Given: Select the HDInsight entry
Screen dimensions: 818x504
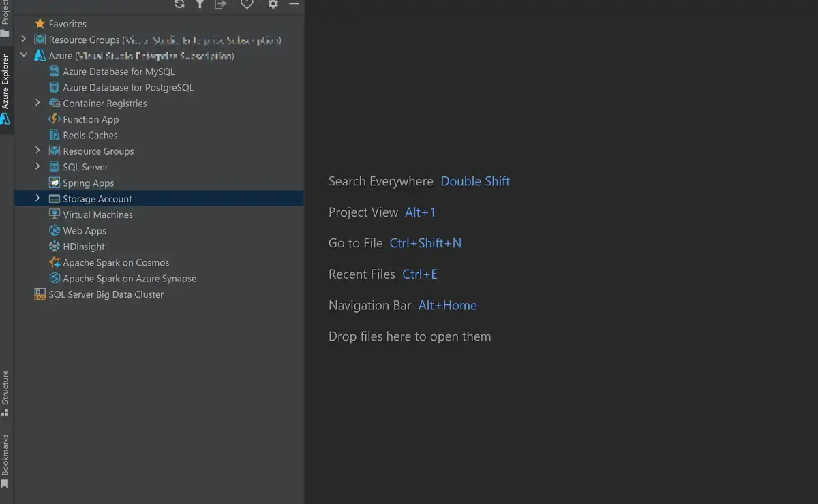Looking at the screenshot, I should tap(84, 247).
